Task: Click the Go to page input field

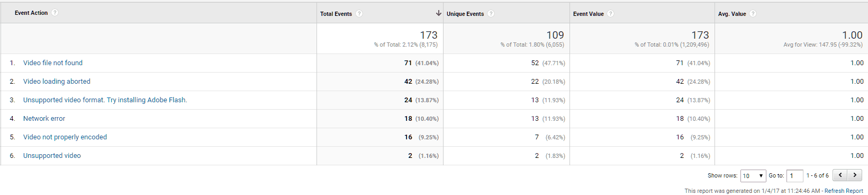Action: coord(794,175)
